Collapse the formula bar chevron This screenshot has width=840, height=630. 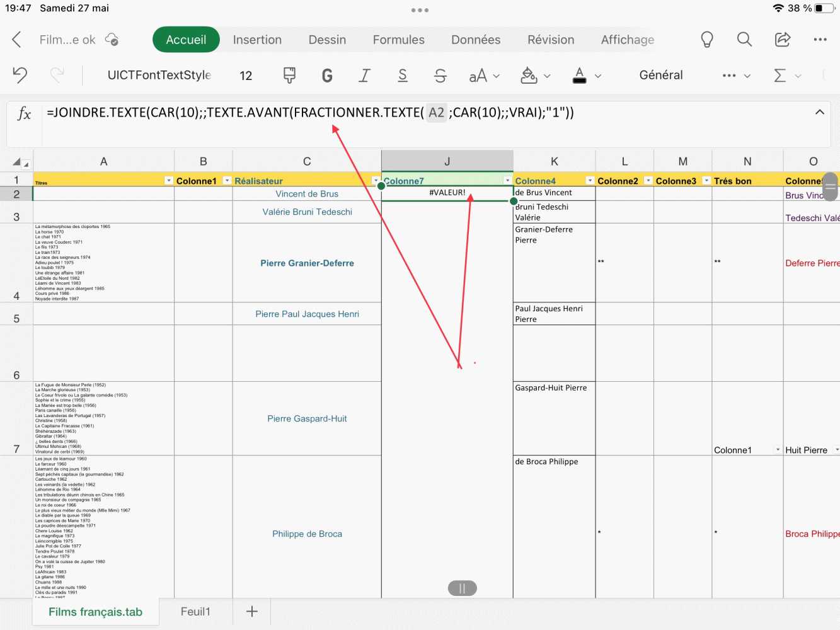point(819,112)
